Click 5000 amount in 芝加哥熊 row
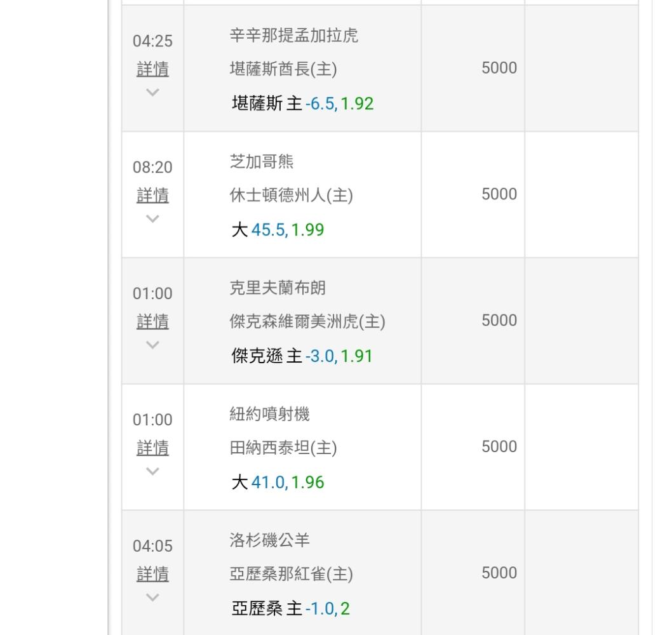The width and height of the screenshot is (672, 635). 499,194
